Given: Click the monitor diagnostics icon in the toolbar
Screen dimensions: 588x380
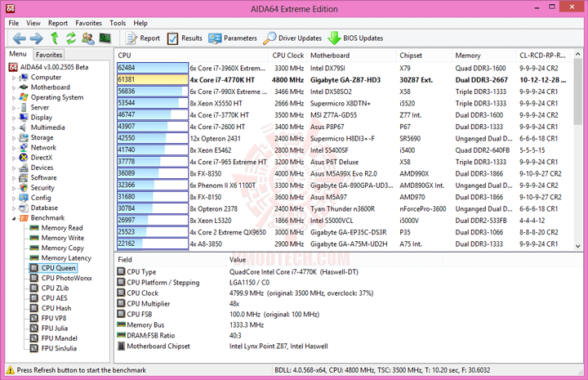Looking at the screenshot, I should coord(105,38).
